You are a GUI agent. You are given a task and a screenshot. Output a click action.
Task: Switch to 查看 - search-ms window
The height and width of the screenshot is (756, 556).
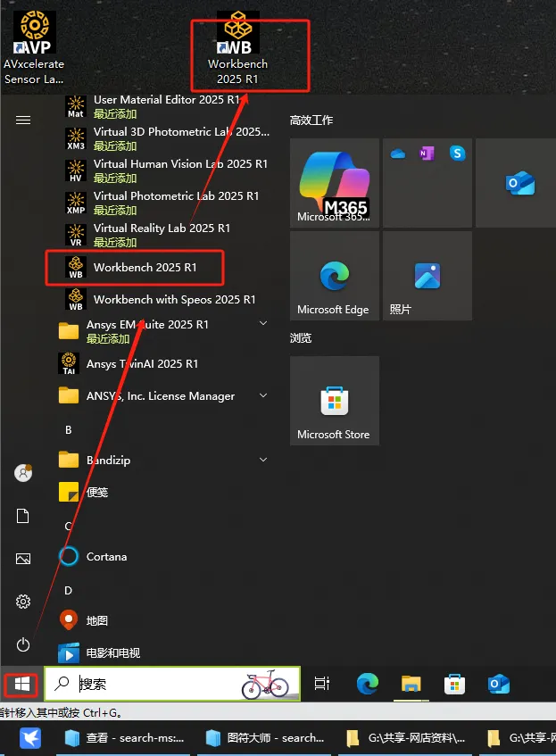(125, 737)
